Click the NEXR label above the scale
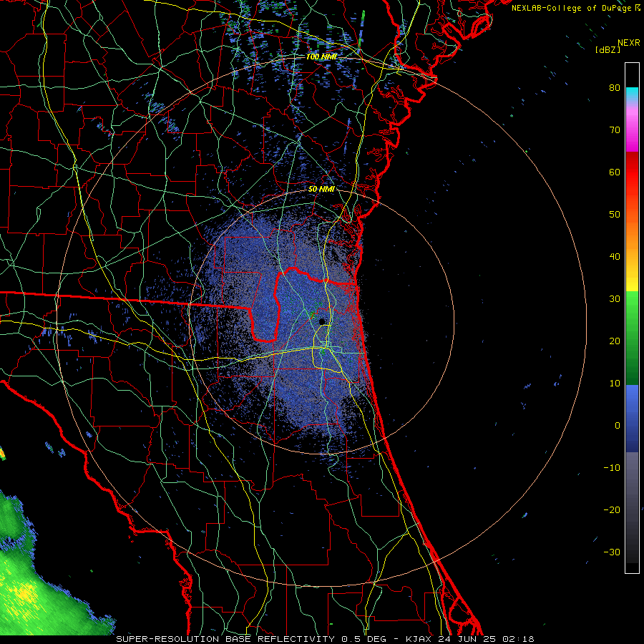This screenshot has width=644, height=644. tap(628, 43)
